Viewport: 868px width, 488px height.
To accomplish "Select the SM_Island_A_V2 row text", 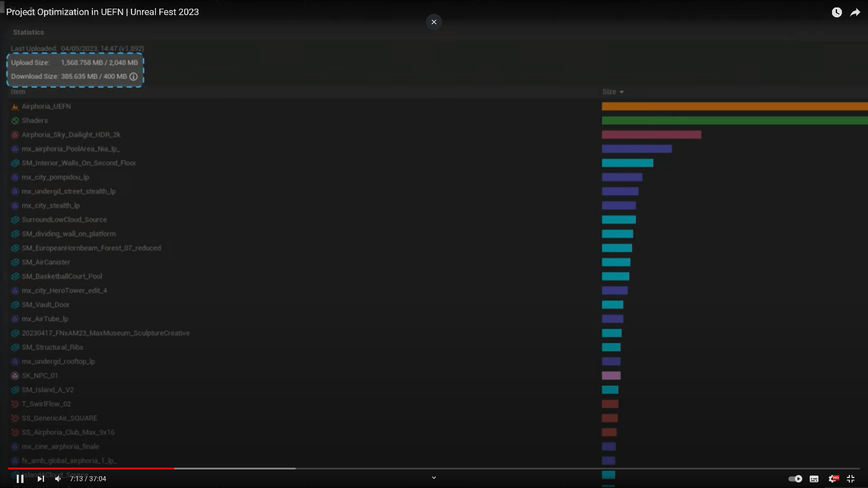I will coord(48,390).
